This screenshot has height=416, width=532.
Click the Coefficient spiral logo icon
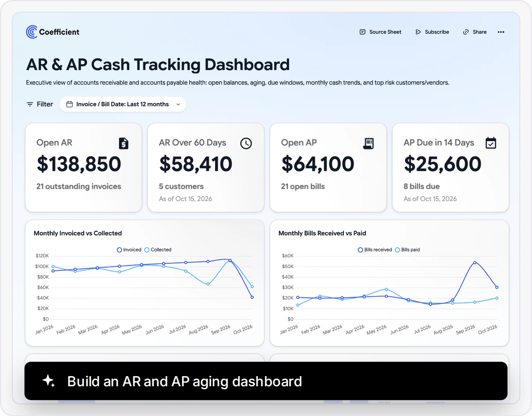tap(32, 32)
